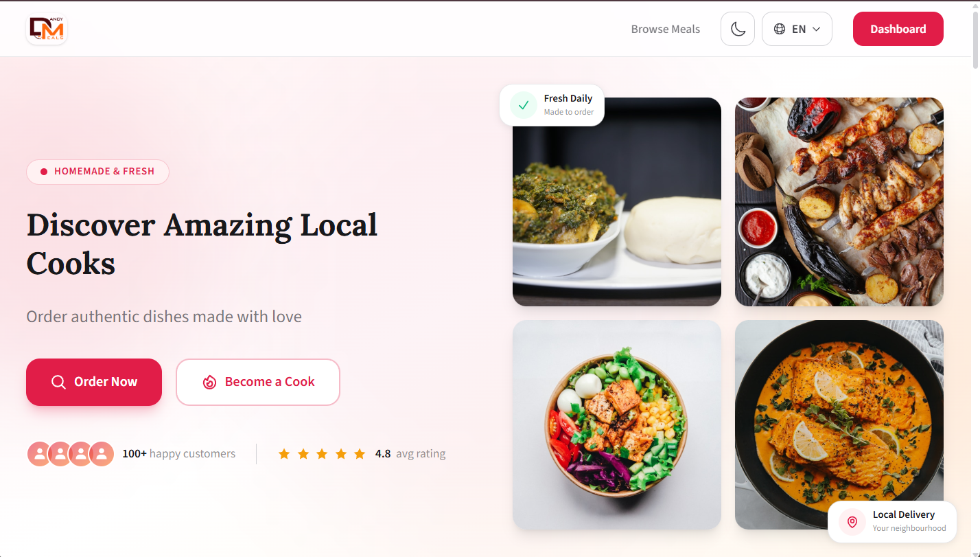Click the first orange rating star
This screenshot has width=980, height=557.
pyautogui.click(x=284, y=454)
